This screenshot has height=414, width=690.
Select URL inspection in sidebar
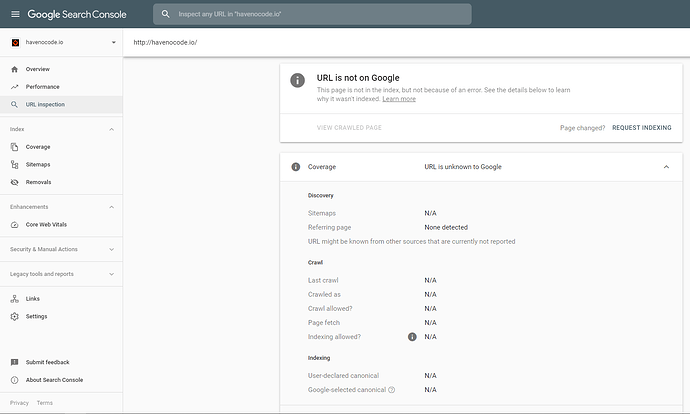pyautogui.click(x=45, y=104)
